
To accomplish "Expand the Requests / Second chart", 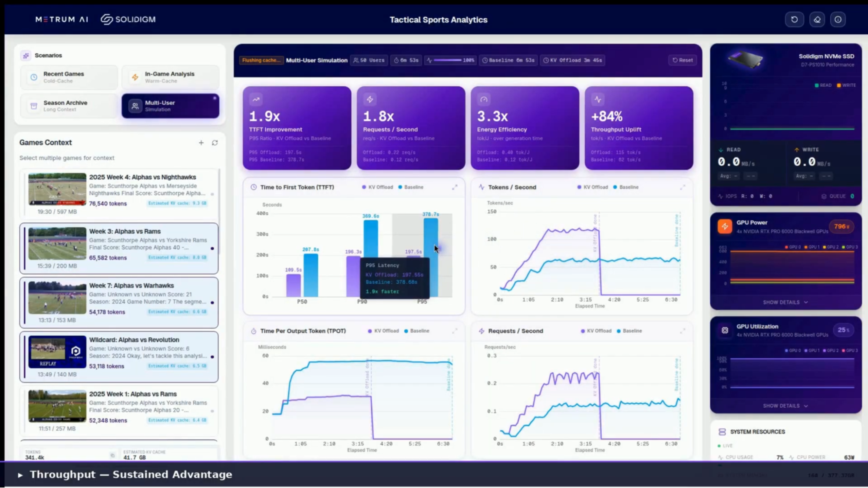I will (683, 331).
